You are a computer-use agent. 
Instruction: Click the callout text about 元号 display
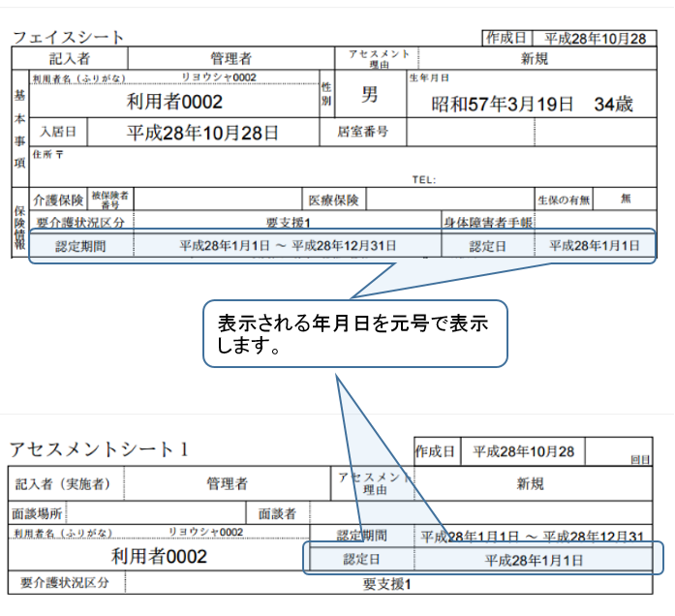point(353,334)
